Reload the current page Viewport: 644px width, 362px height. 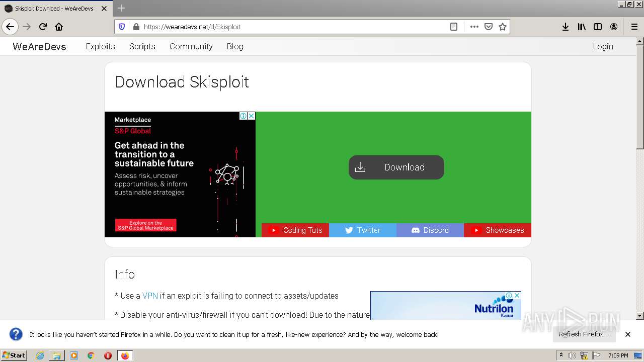43,27
